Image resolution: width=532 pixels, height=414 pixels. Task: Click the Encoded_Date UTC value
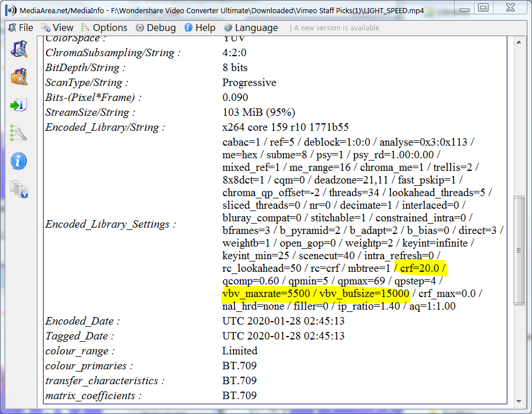coord(283,321)
